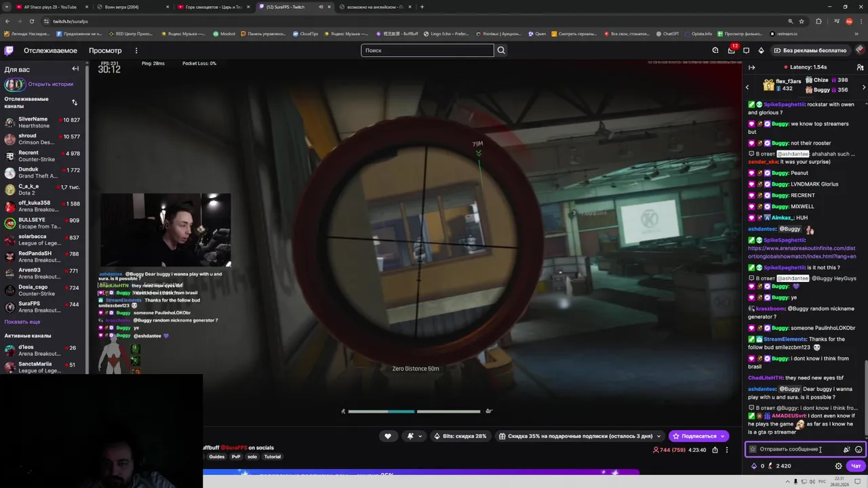Open a new Chrome tab

tap(422, 7)
